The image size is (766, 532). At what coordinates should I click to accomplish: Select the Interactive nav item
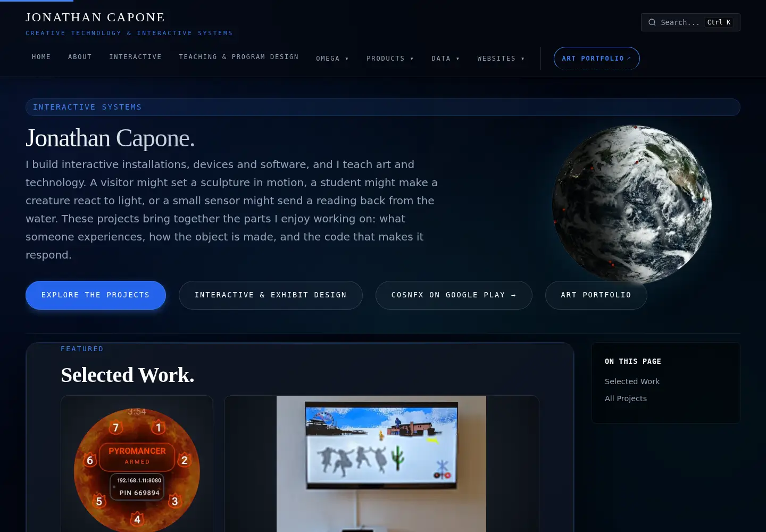136,57
